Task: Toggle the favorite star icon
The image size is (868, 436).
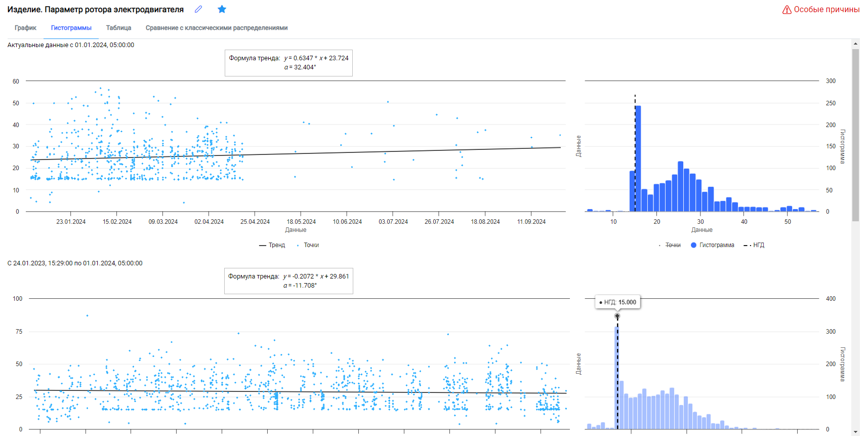Action: click(x=222, y=9)
